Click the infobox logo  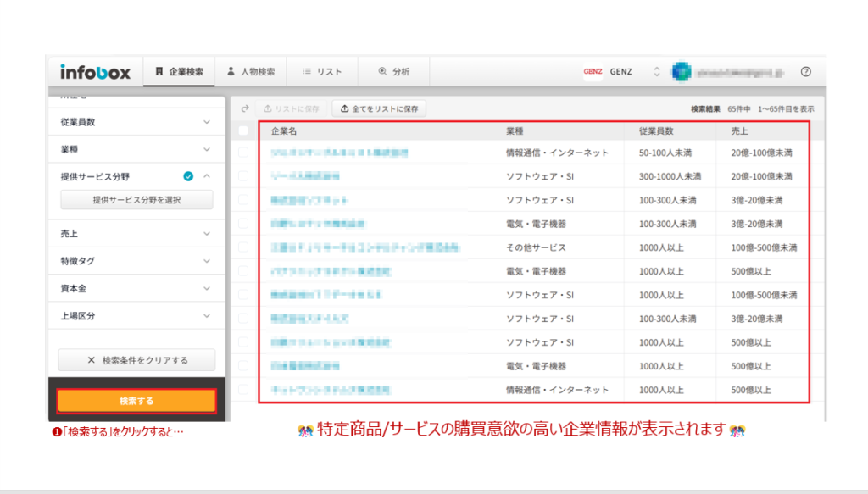pyautogui.click(x=96, y=71)
